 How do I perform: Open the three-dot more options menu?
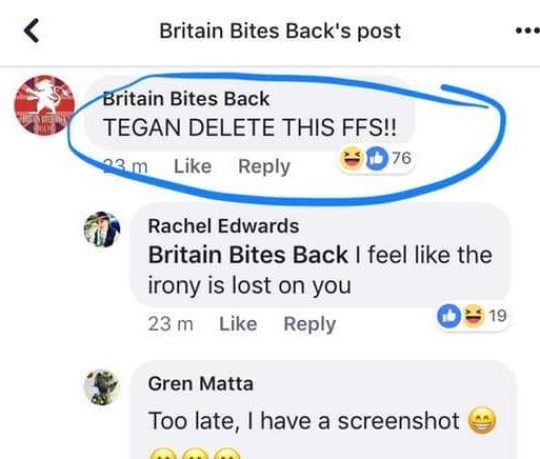click(x=528, y=31)
